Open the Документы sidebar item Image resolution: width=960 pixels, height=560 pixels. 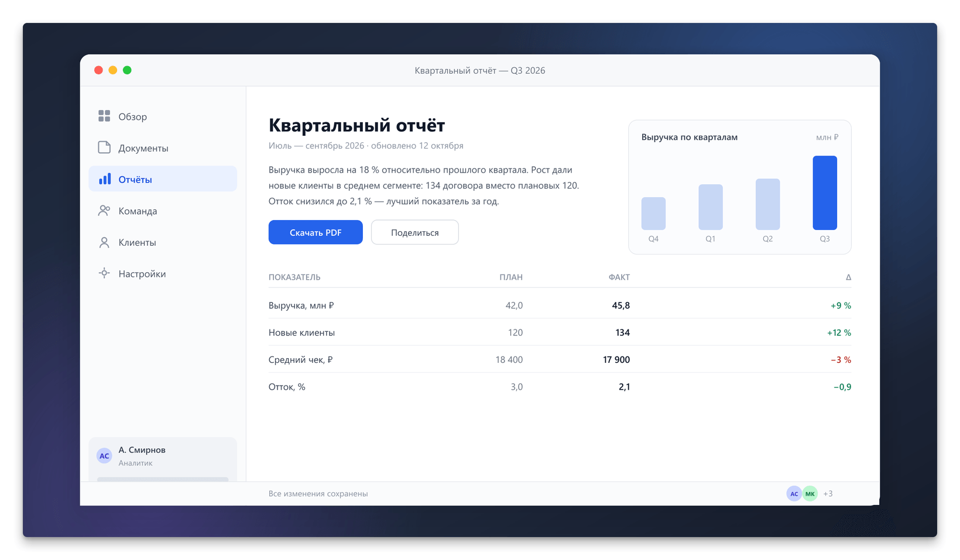163,148
